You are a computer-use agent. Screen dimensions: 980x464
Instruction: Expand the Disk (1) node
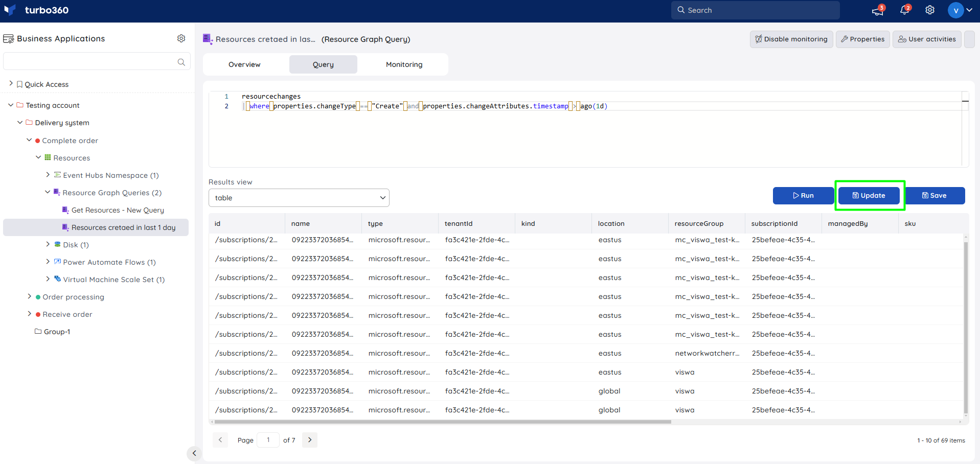(48, 244)
